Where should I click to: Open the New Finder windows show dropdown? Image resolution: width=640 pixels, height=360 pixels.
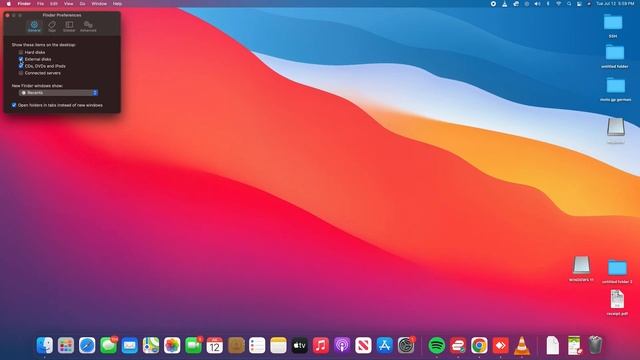click(58, 93)
